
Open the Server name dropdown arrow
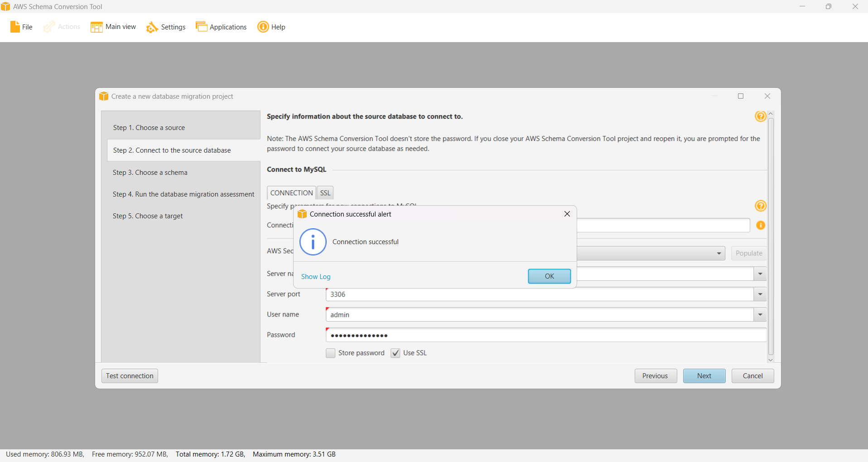[760, 274]
